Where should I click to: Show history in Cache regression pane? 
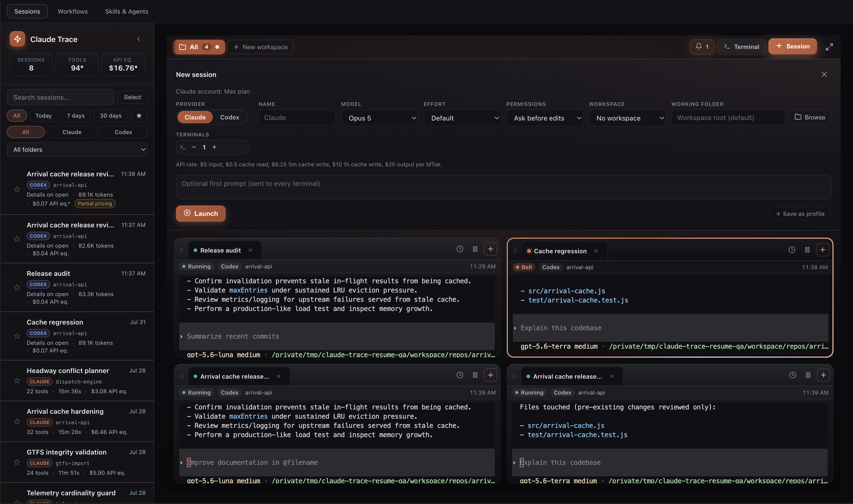(x=792, y=250)
